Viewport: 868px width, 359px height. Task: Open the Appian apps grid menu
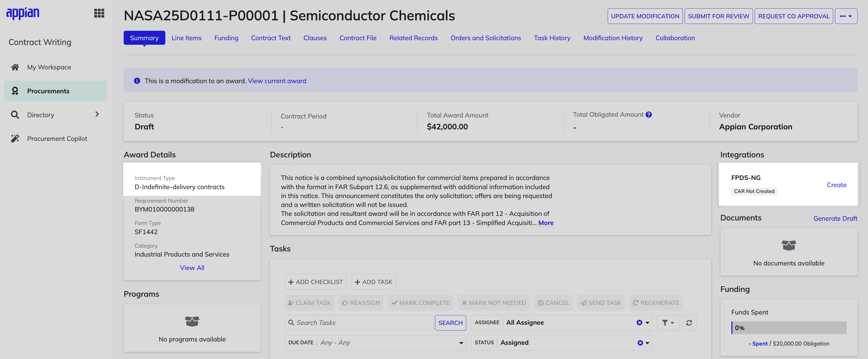tap(99, 13)
